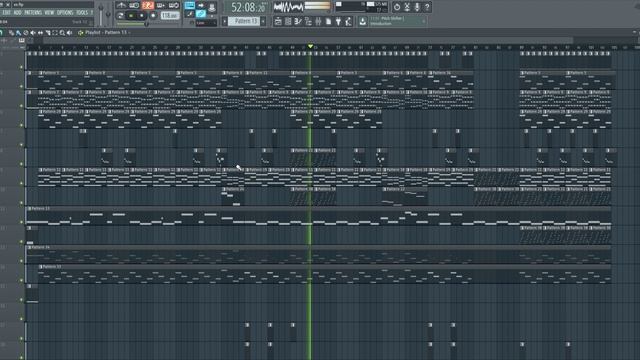Open the Line snap selector dropdown

(x=206, y=23)
